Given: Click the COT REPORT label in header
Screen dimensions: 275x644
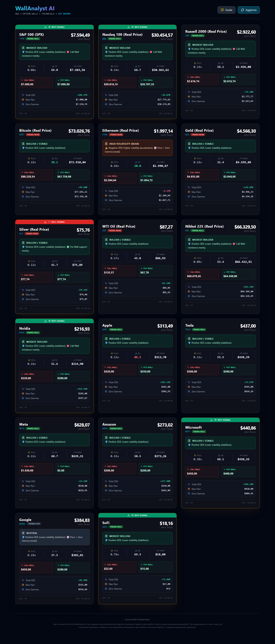Looking at the screenshot, I should (x=64, y=14).
